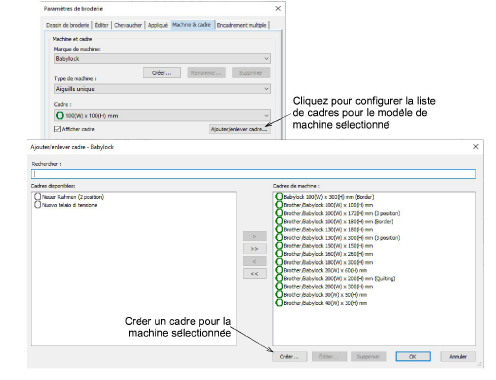Choose hoop icon for Brother/Babylock 150 x 150 mm
Screen dimensions: 496x380
279,246
